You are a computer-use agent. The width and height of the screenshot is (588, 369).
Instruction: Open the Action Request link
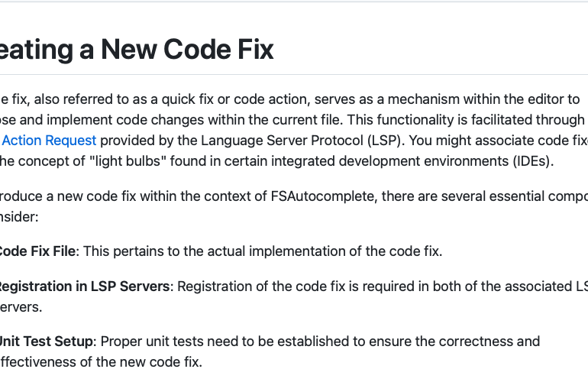pos(50,141)
